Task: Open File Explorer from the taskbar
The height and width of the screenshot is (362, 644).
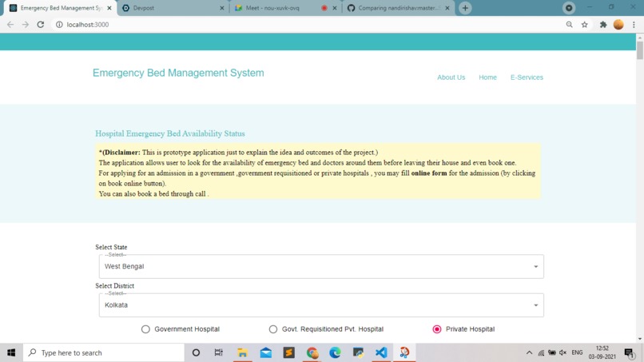Action: pyautogui.click(x=242, y=352)
